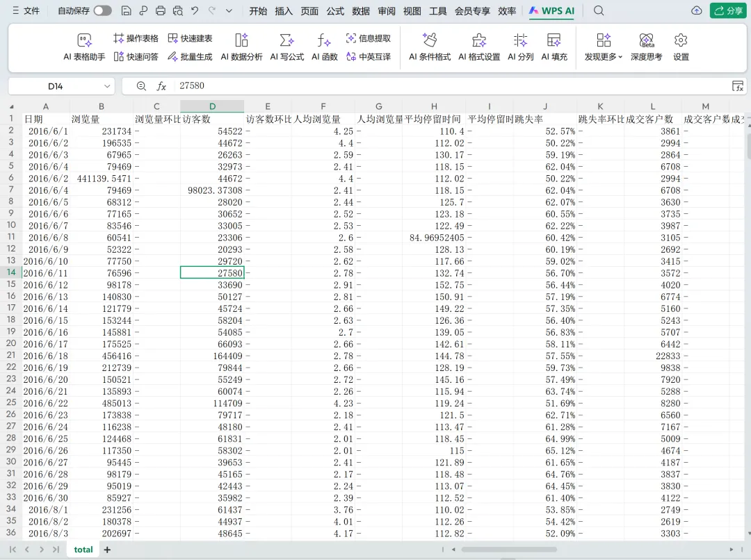Open AI 格式设置
751x560 pixels.
point(479,47)
